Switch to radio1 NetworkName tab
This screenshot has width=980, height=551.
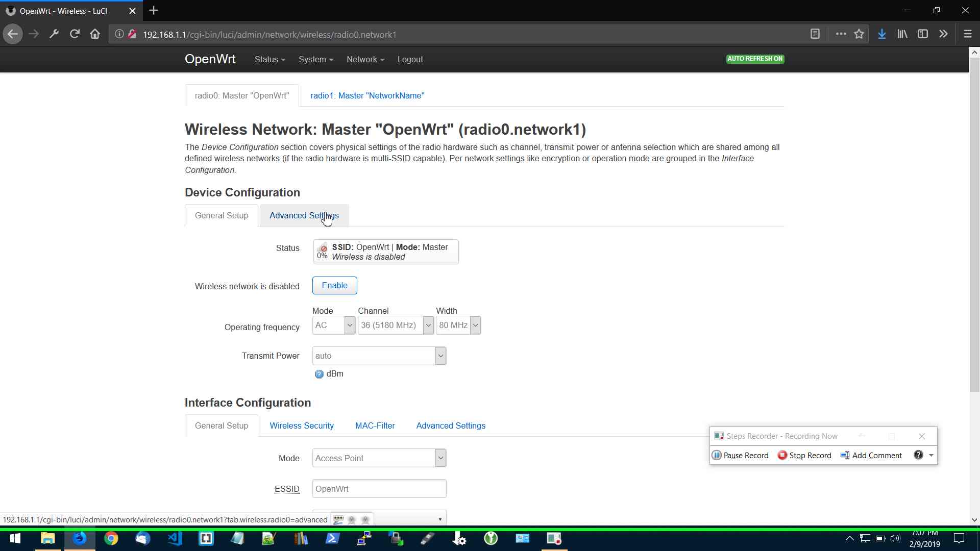[367, 96]
